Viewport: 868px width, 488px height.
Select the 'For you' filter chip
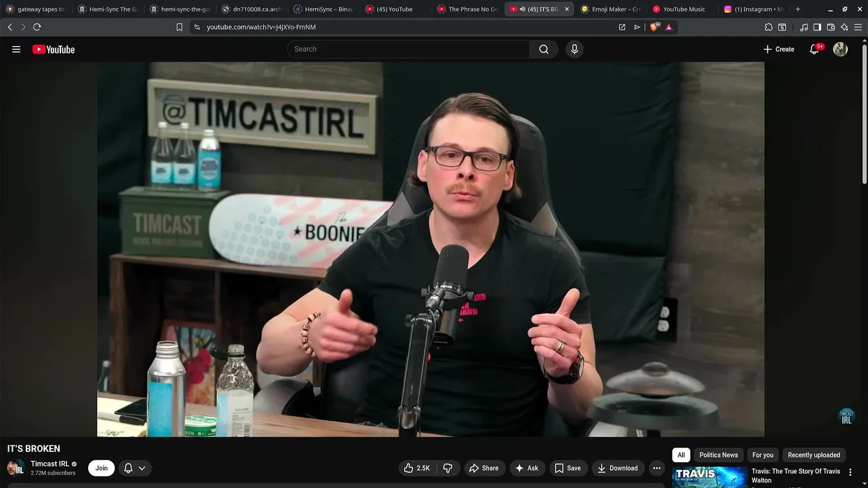pos(762,455)
